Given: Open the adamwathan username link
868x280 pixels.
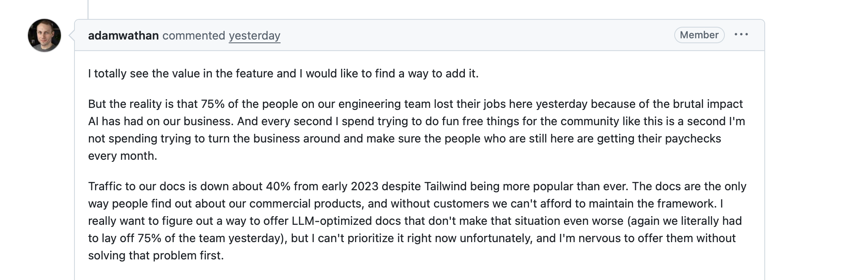Looking at the screenshot, I should (x=123, y=35).
